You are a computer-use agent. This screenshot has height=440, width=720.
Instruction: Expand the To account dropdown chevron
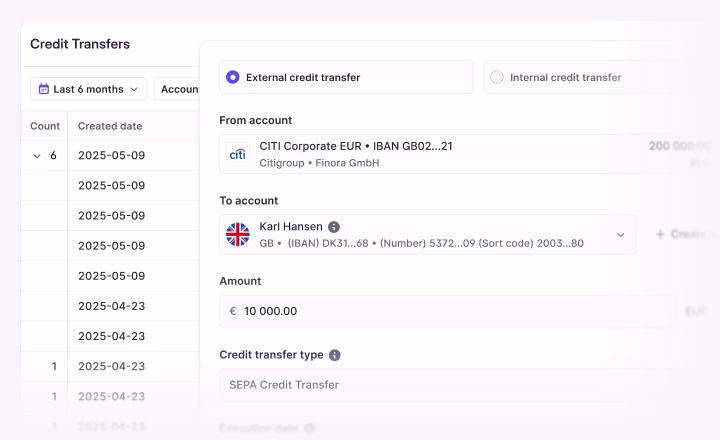click(x=620, y=235)
